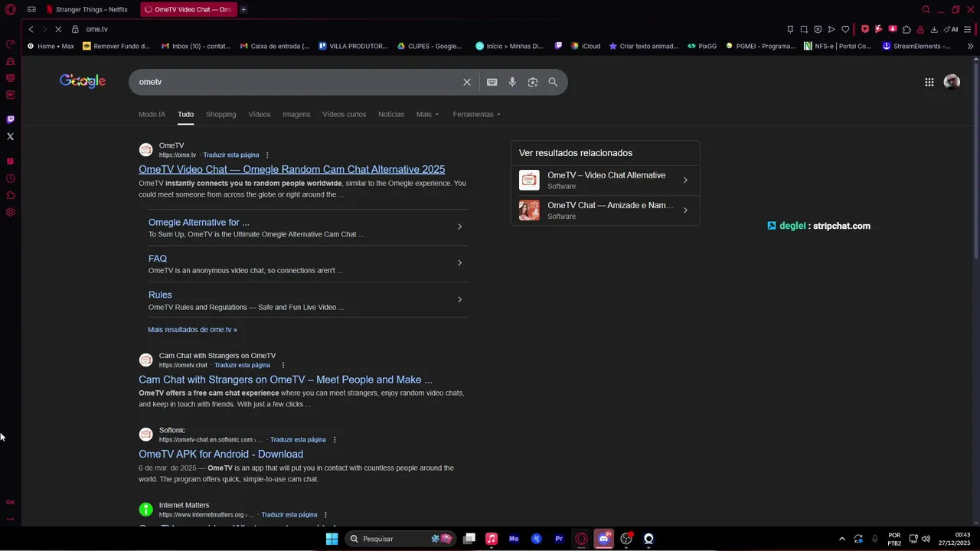
Task: Open more options for ometv.chat result
Action: click(x=283, y=366)
